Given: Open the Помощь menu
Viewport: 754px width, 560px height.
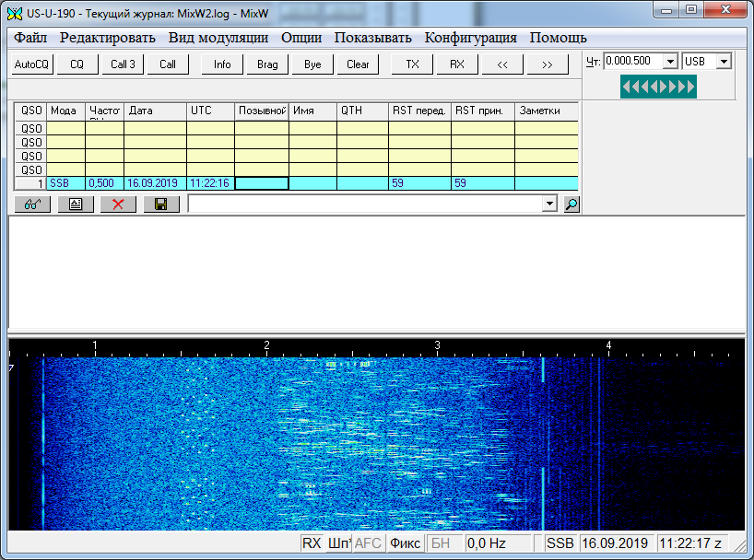Looking at the screenshot, I should point(559,38).
